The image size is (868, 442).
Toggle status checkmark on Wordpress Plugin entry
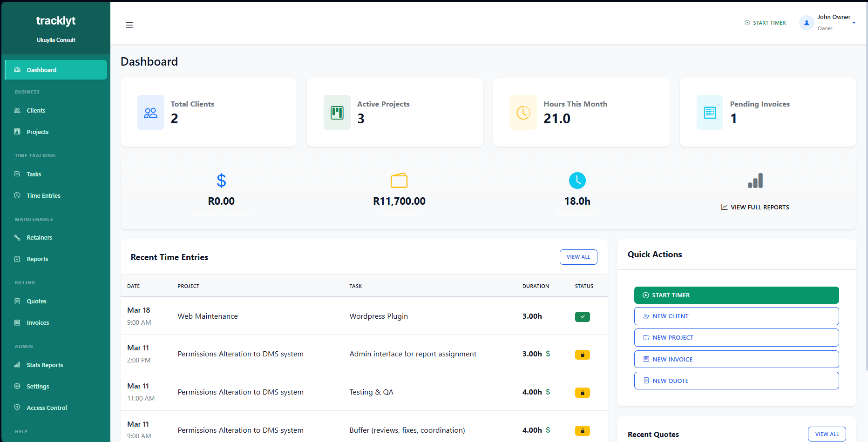click(x=582, y=317)
